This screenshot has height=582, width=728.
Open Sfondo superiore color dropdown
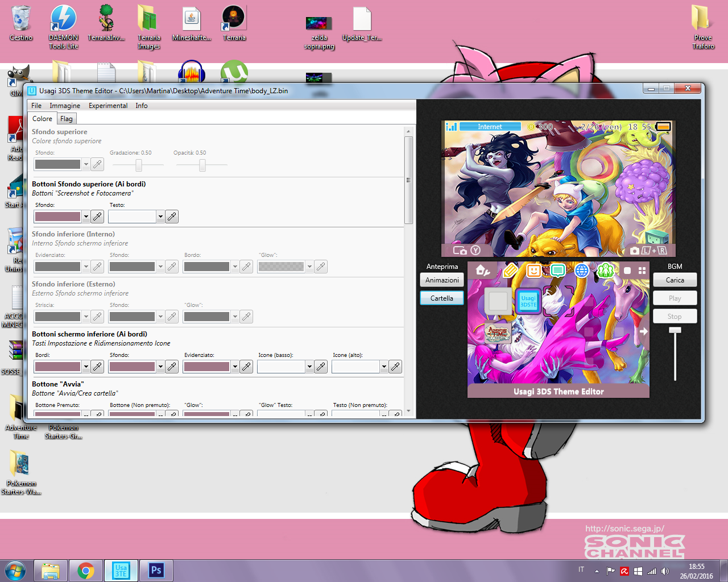click(x=86, y=164)
